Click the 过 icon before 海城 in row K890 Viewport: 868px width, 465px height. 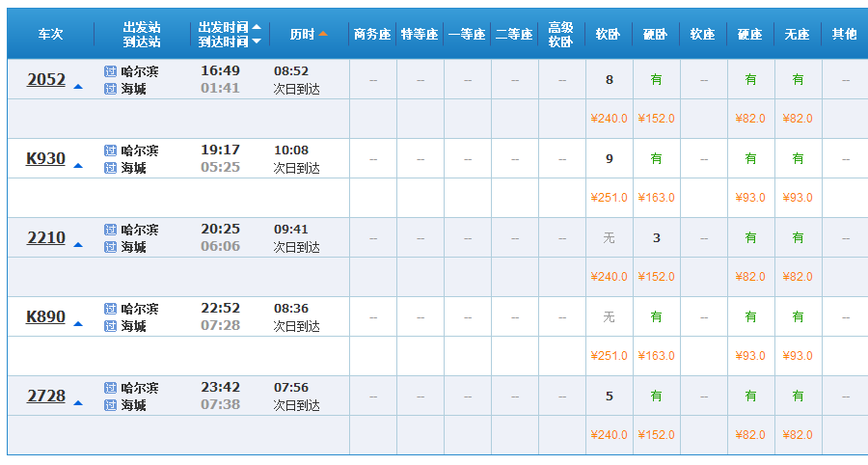[110, 326]
